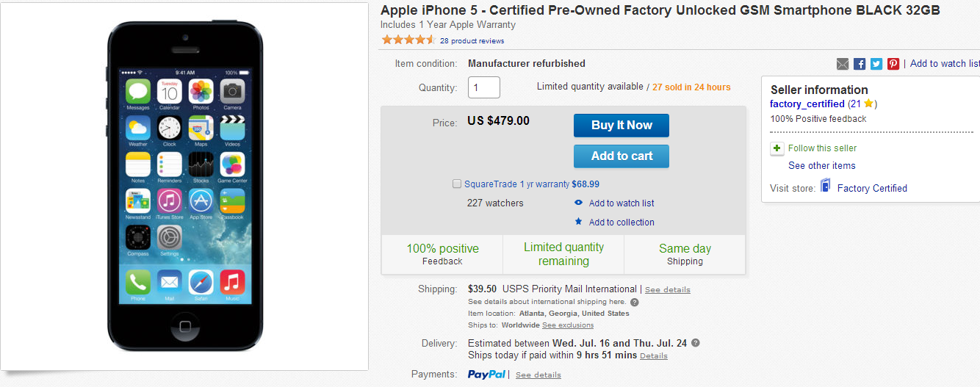This screenshot has height=387, width=980.
Task: Click the help icon beside delivery estimate
Action: tap(696, 343)
